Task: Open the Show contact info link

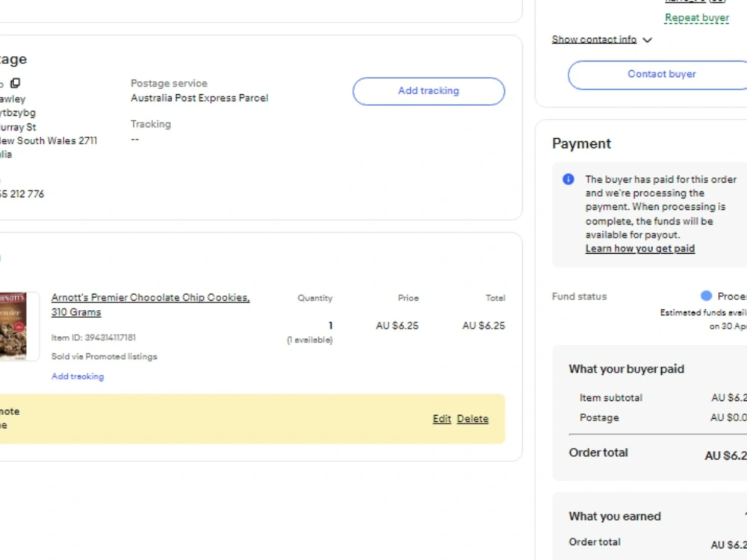Action: pos(594,40)
